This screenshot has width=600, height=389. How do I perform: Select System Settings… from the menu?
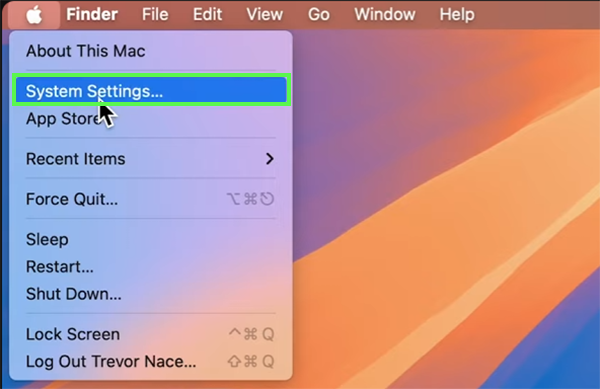point(151,91)
